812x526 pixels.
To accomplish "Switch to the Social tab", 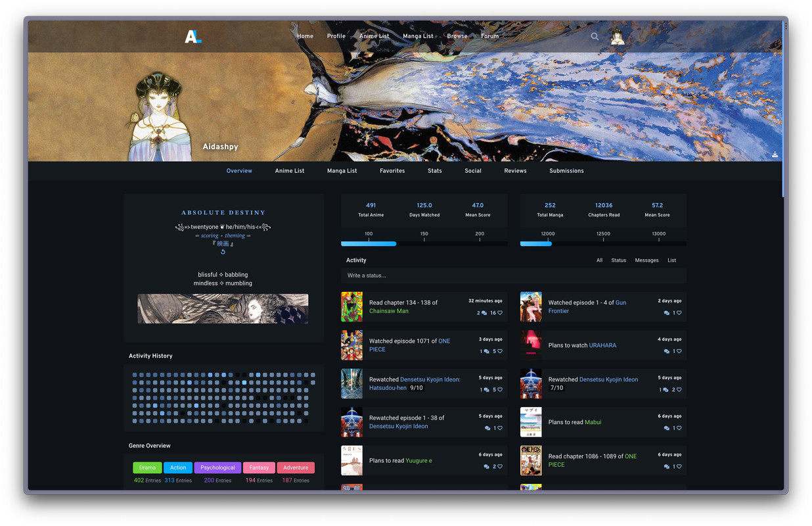I will click(473, 171).
